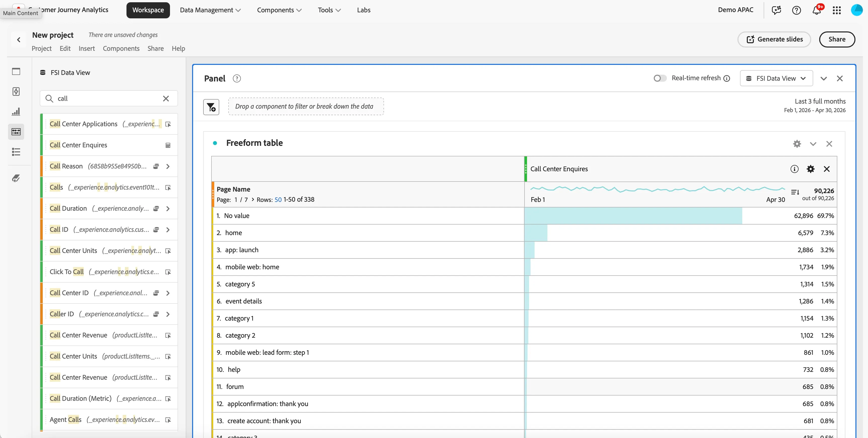This screenshot has height=438, width=868.
Task: Select the Components icon in the left rail
Action: pyautogui.click(x=16, y=132)
